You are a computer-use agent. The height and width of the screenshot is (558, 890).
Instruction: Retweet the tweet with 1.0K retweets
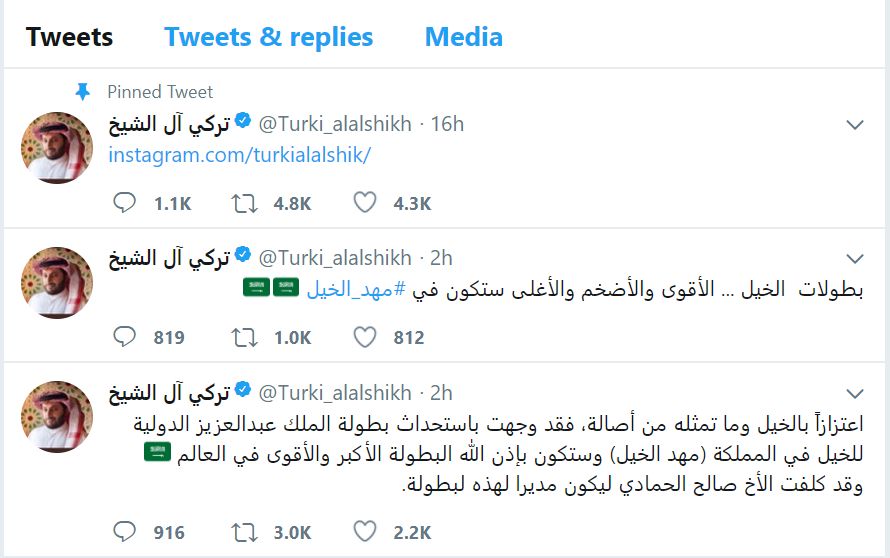pos(243,338)
